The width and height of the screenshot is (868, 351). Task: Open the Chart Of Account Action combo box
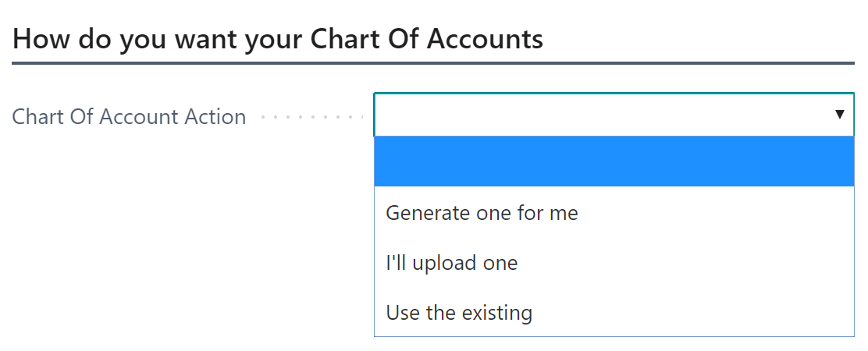coord(614,115)
